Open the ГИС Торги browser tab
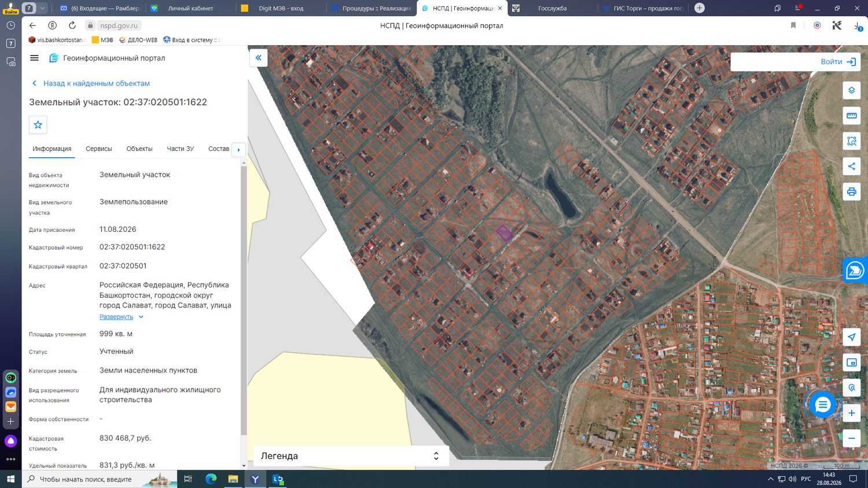 pos(642,8)
